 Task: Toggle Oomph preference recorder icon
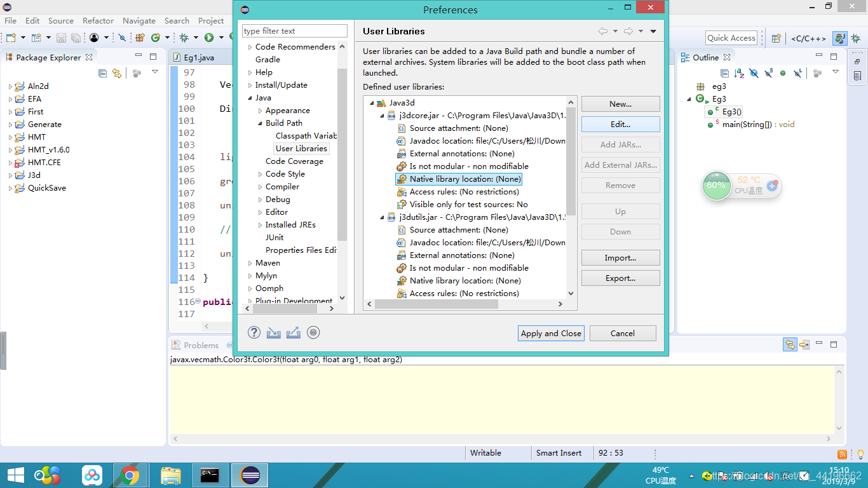coord(313,332)
